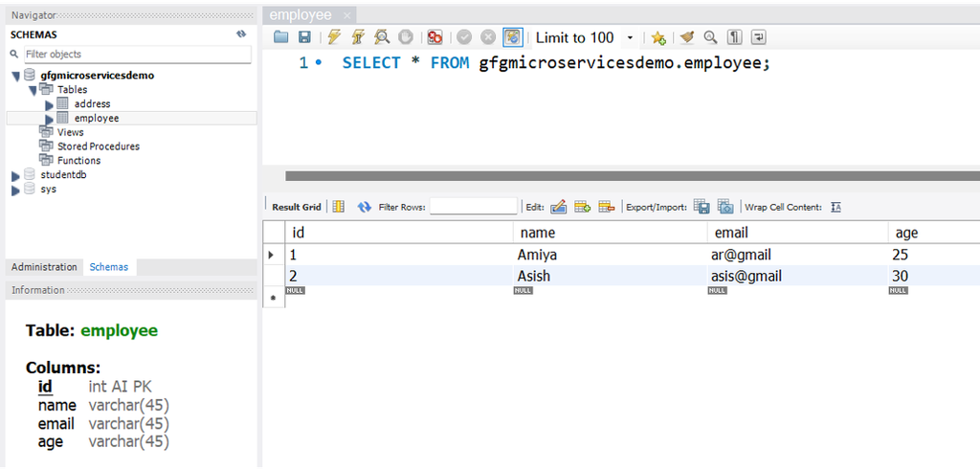Viewport: 980px width, 470px height.
Task: Close the employee query tab
Action: [346, 15]
